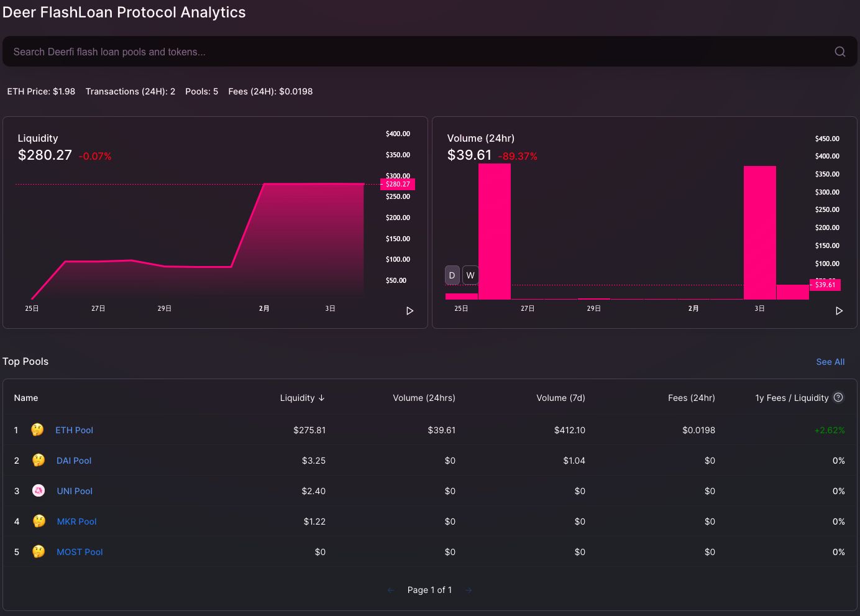860x616 pixels.
Task: Switch volume chart to daily (D)
Action: coord(452,275)
